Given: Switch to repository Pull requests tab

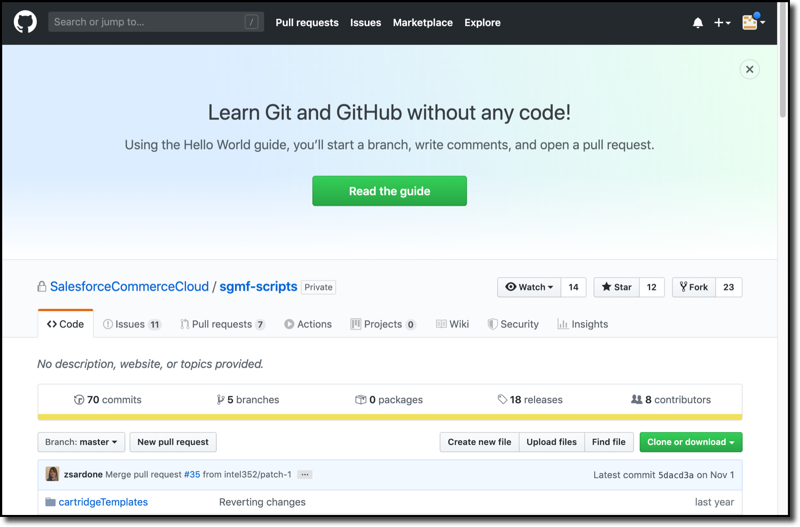Looking at the screenshot, I should pos(222,324).
